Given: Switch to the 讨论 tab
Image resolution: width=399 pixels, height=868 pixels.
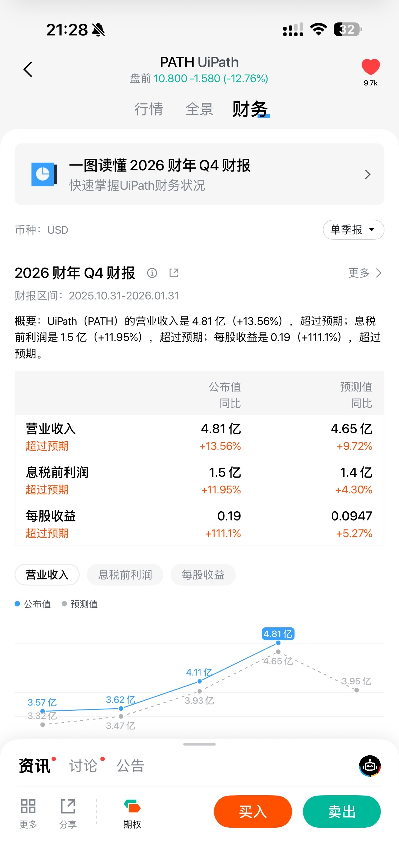Looking at the screenshot, I should tap(83, 765).
